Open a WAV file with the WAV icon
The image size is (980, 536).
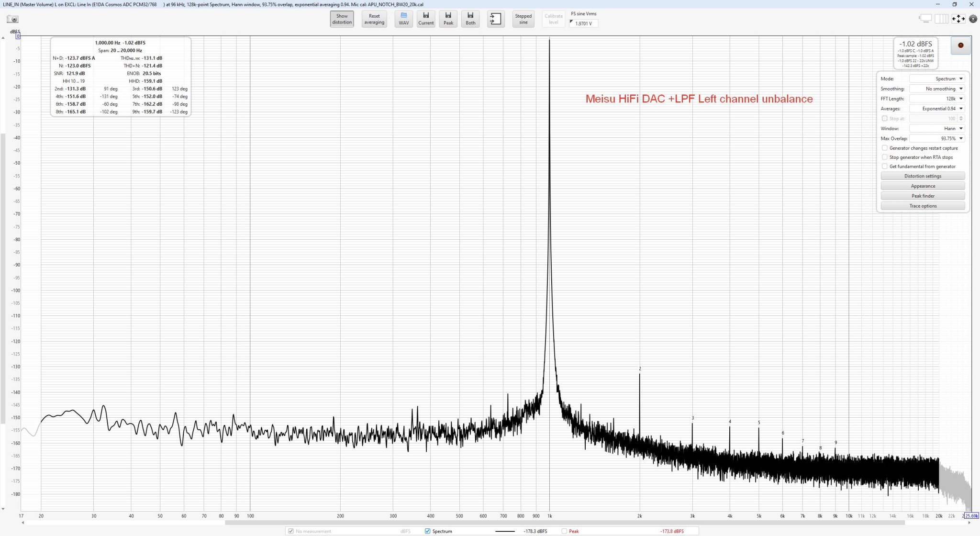[x=404, y=19]
